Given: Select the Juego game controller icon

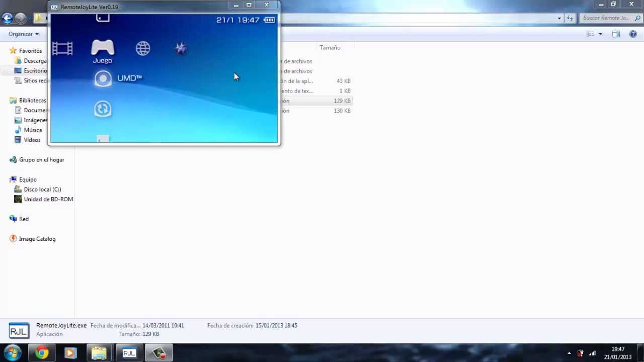Looking at the screenshot, I should [x=103, y=48].
